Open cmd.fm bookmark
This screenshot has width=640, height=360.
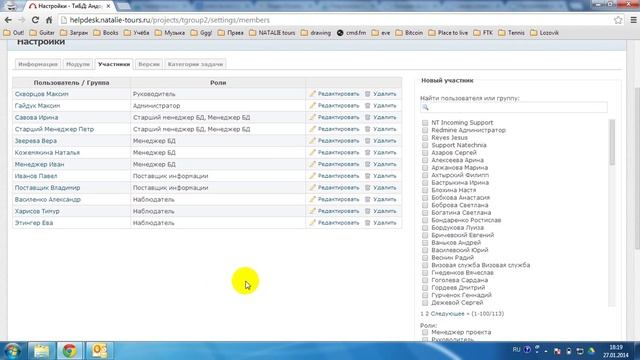351,33
